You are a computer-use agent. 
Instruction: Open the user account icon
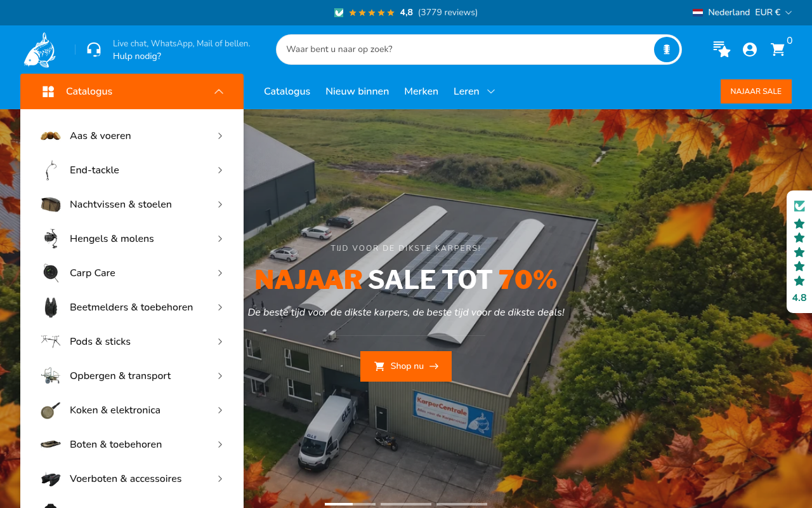coord(750,50)
